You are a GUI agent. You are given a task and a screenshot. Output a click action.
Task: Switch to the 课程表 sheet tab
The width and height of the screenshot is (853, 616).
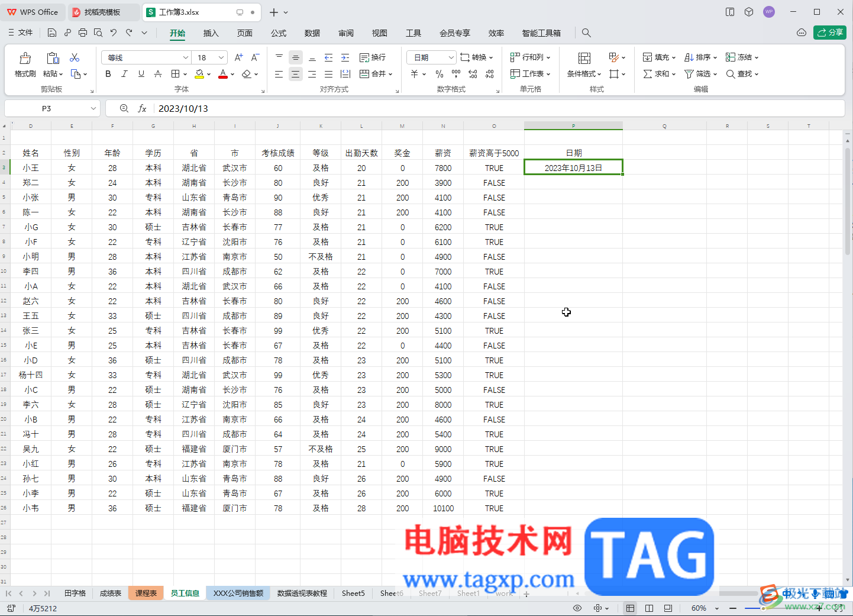pyautogui.click(x=146, y=593)
